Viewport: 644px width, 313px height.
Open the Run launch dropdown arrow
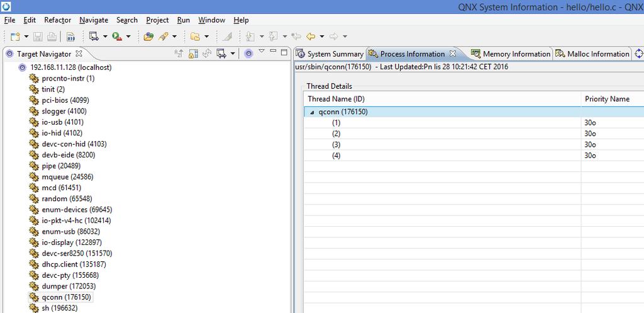coord(128,37)
